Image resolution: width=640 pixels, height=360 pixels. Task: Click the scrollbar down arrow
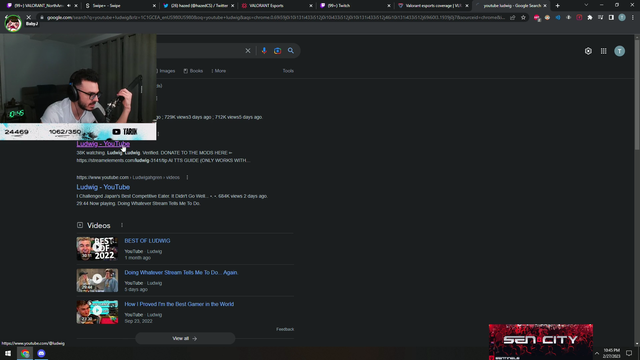tap(637, 344)
